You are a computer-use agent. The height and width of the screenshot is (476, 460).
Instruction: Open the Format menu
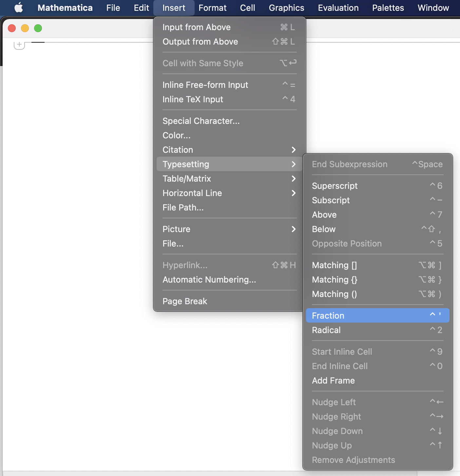[212, 8]
